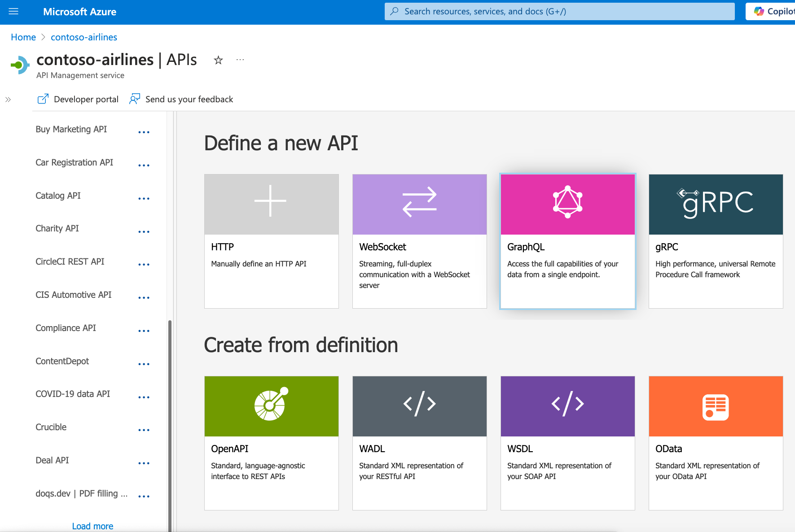
Task: Select CIS Automotive API in the list
Action: coord(73,295)
